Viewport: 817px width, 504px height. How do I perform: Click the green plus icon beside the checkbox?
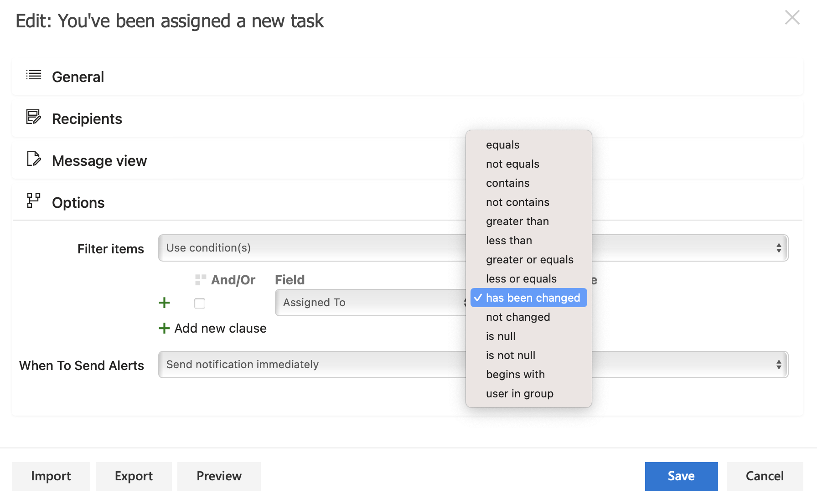click(x=164, y=302)
